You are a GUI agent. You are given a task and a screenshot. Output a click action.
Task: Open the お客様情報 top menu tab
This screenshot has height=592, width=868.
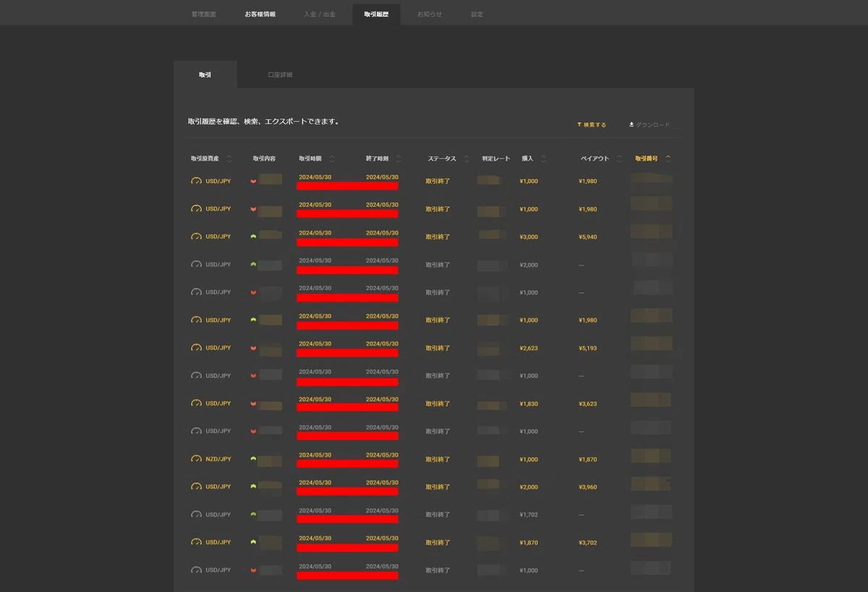(x=260, y=14)
